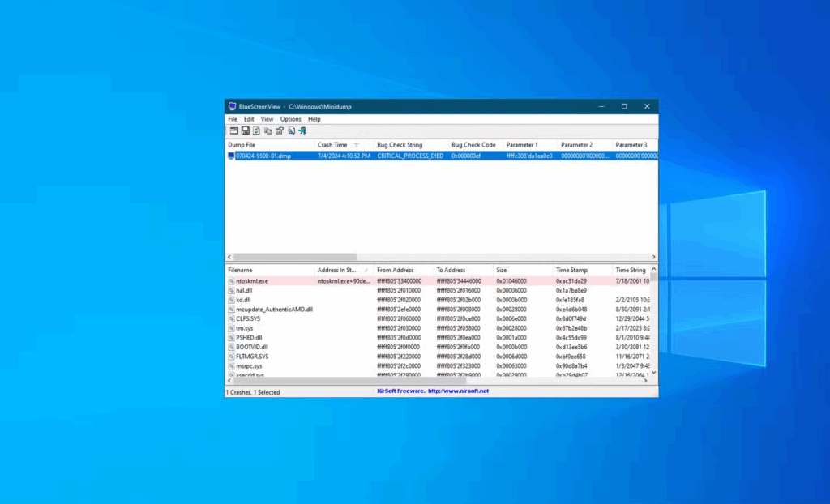The image size is (830, 504).
Task: Click the Find toolbar icon
Action: (291, 130)
